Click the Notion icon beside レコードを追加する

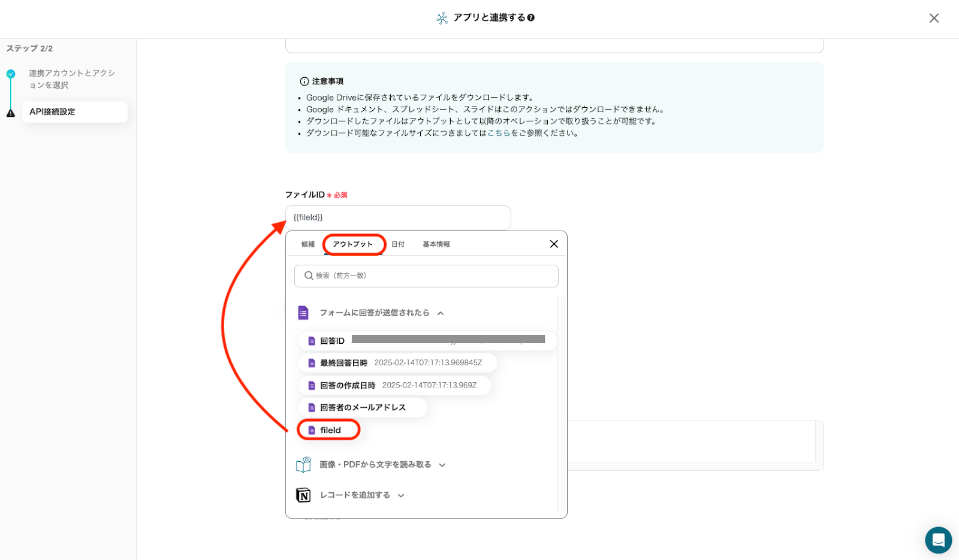[303, 495]
